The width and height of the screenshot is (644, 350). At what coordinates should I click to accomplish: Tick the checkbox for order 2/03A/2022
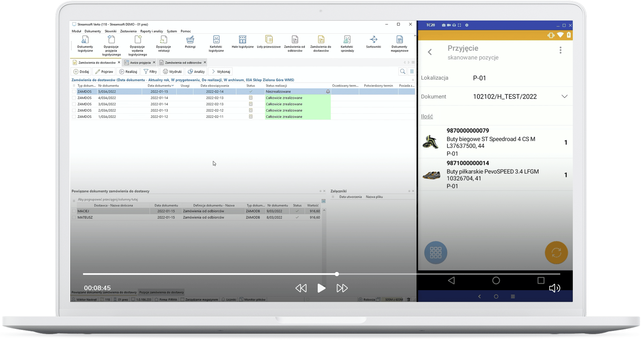[x=74, y=111]
